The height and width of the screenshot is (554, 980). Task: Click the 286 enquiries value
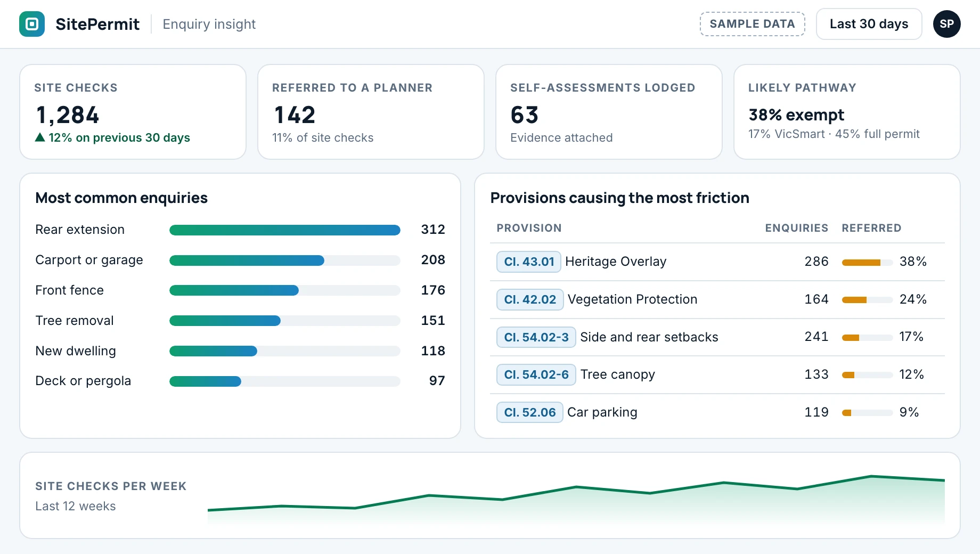coord(816,262)
